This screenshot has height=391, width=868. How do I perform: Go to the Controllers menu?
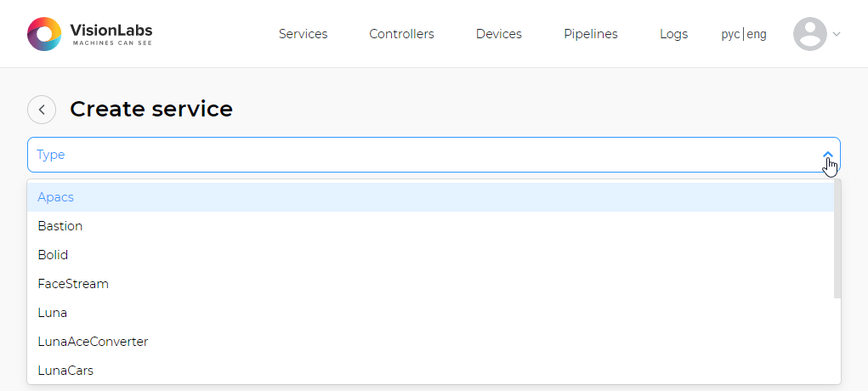tap(401, 34)
